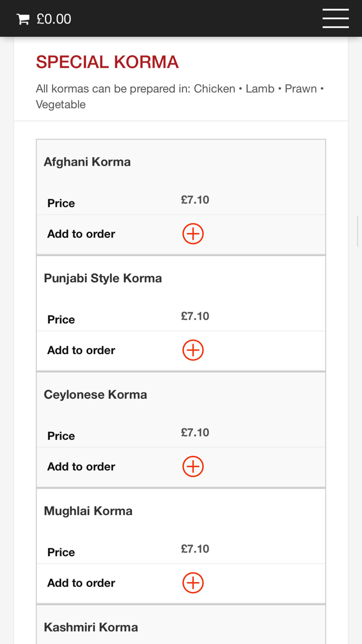The image size is (362, 644).
Task: Select the Afghani Korma title
Action: click(x=87, y=162)
